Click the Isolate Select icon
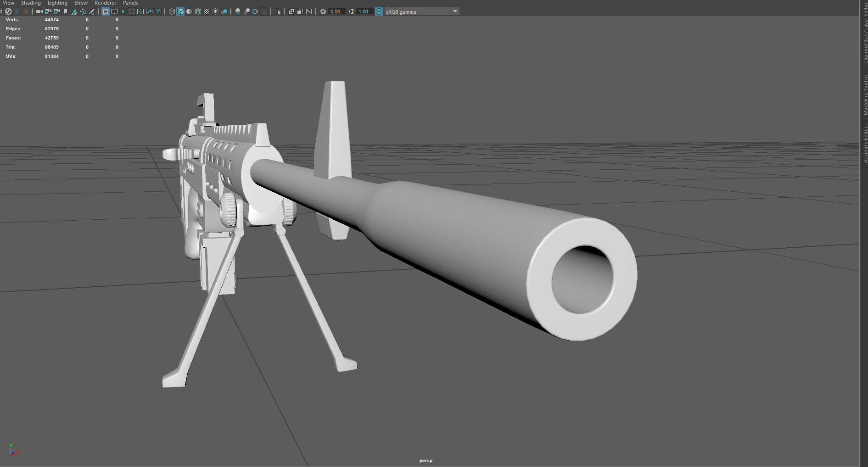868x467 pixels. coord(278,11)
